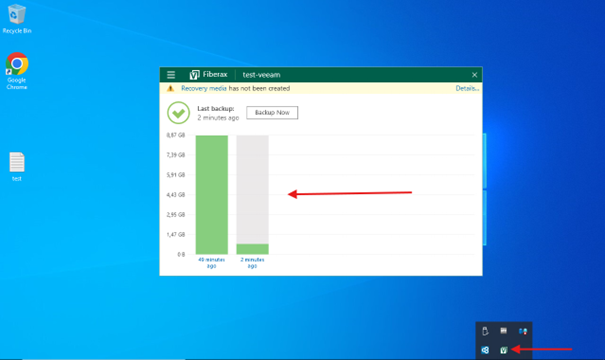Click the Fiberax title text
Screen dimensions: 605x360
(x=215, y=74)
